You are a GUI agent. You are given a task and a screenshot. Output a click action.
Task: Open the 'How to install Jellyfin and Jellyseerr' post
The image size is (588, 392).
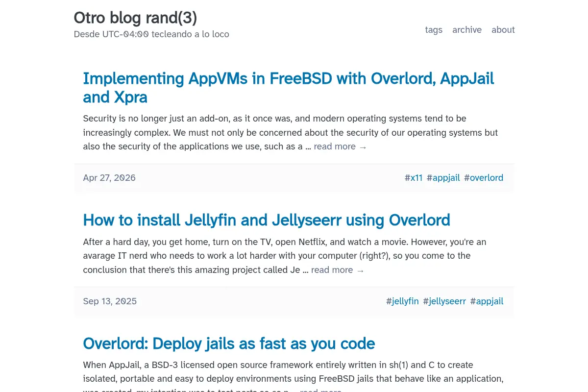[x=267, y=220]
